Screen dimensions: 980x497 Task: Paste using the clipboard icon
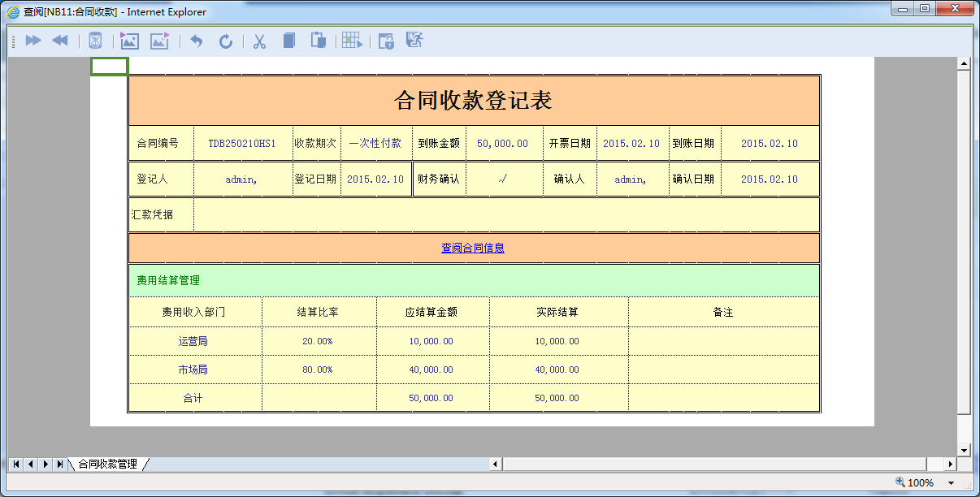[x=319, y=41]
